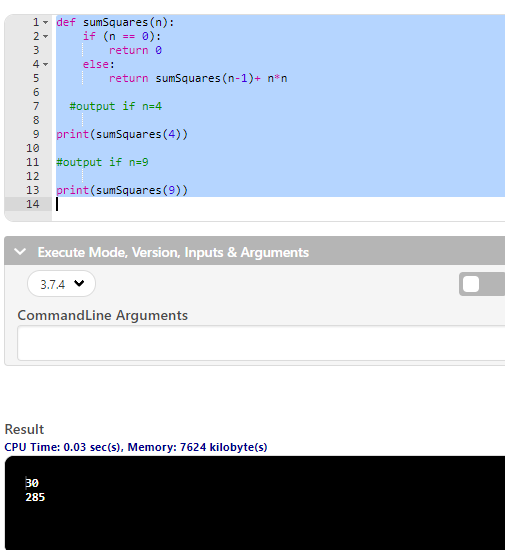Click the CommandLine Arguments input field
Viewport: 505px width, 550px height.
point(261,343)
